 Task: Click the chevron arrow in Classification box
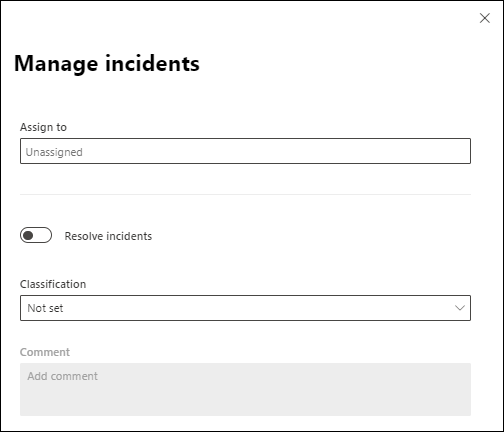[460, 308]
